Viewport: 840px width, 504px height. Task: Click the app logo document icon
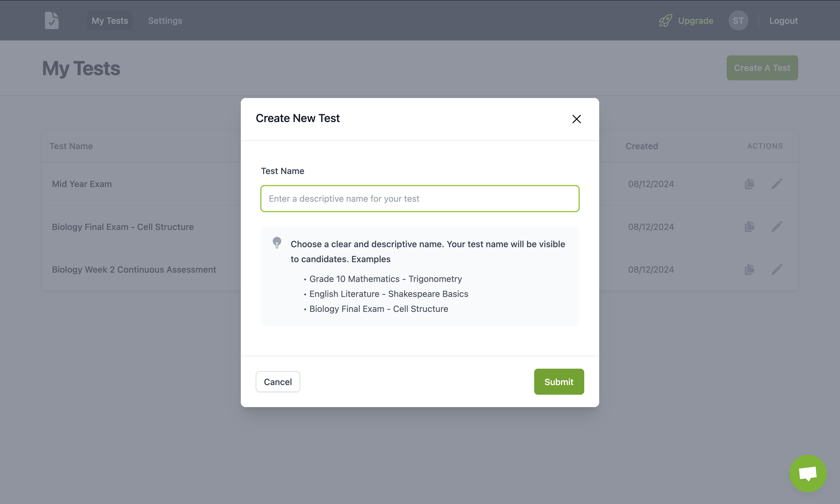click(x=52, y=20)
